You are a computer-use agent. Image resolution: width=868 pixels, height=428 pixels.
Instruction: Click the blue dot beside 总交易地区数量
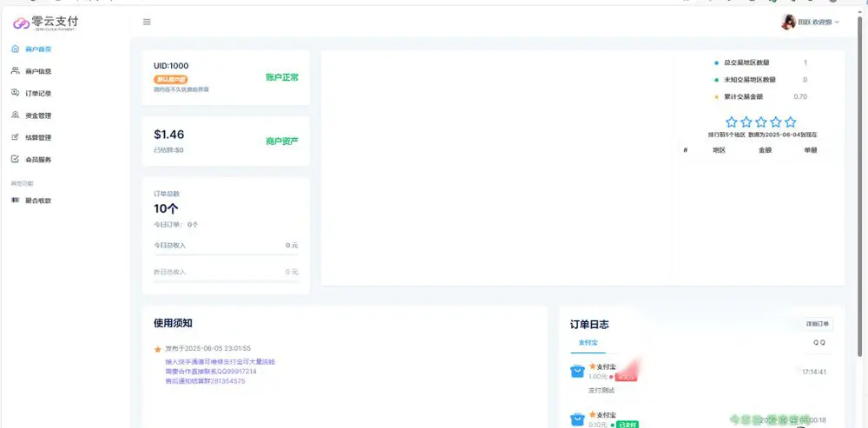coord(716,63)
